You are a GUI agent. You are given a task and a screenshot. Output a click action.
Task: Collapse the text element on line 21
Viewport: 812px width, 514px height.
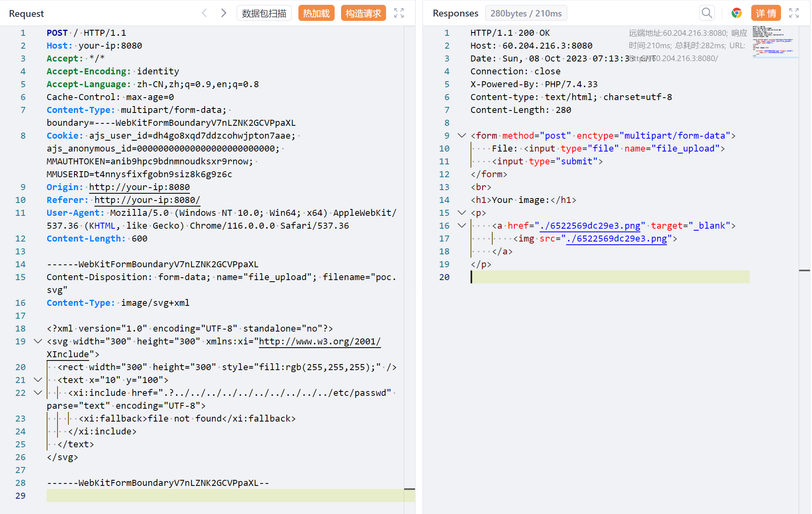tap(38, 380)
